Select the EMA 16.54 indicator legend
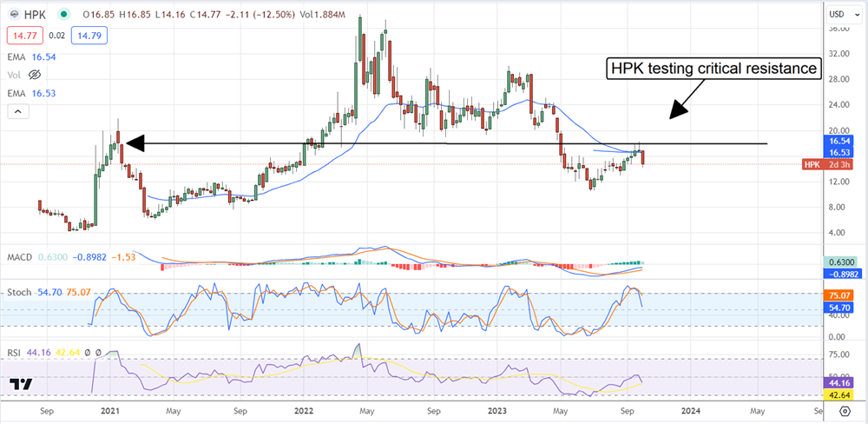The image size is (868, 424). [x=31, y=56]
